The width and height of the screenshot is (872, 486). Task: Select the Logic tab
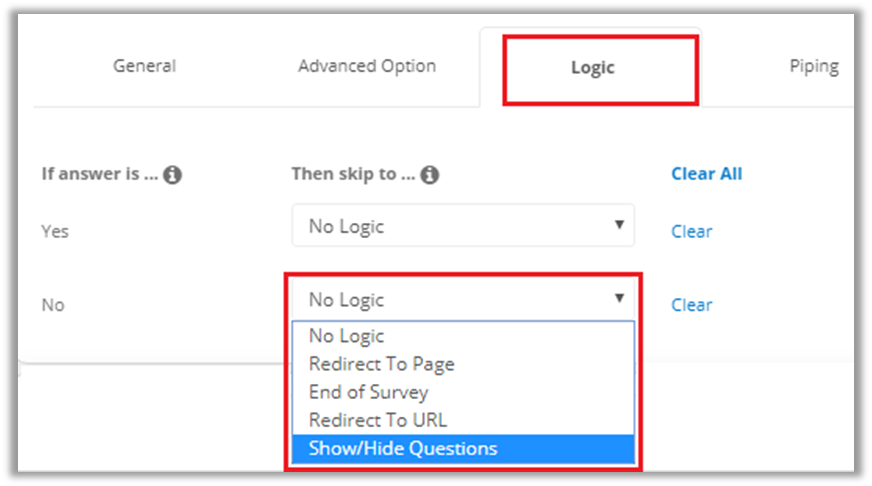[x=592, y=68]
